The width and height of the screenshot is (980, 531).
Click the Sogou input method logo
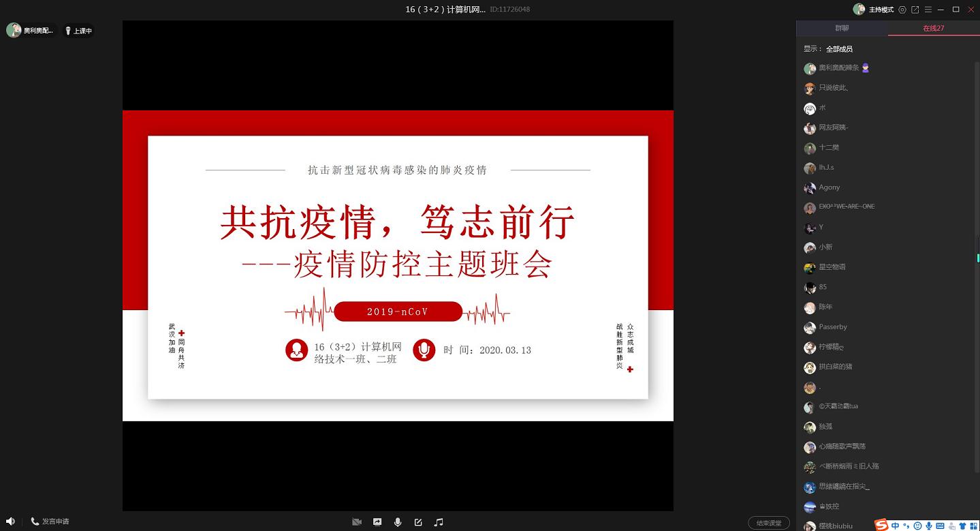pyautogui.click(x=881, y=525)
